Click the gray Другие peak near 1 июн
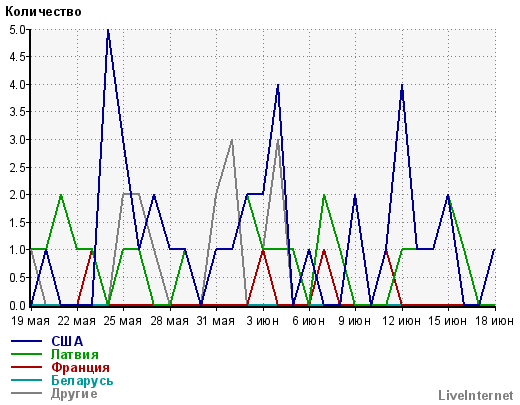The image size is (520, 405). [x=232, y=140]
